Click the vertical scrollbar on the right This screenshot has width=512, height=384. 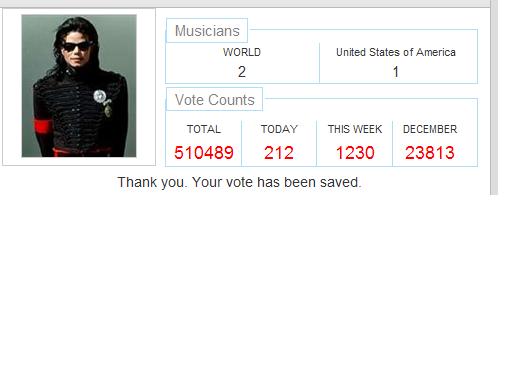click(494, 97)
